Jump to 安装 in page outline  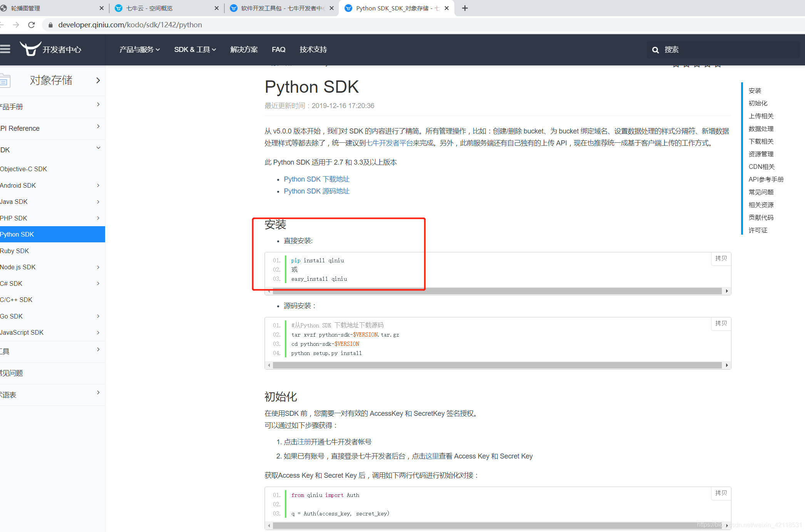tap(755, 91)
